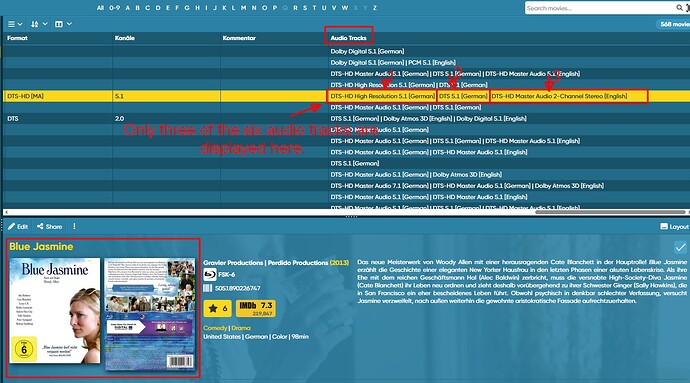Sort by the Kanäle column header
This screenshot has height=383, width=690.
click(x=125, y=38)
